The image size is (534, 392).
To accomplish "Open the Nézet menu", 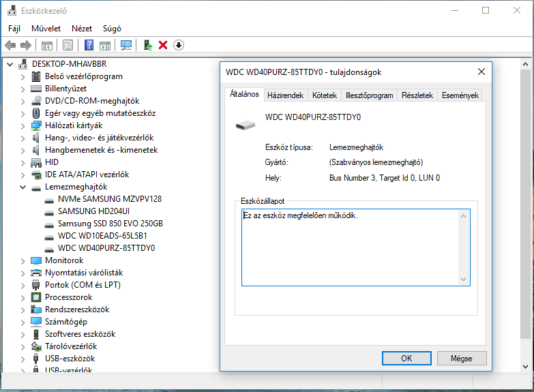I will click(x=82, y=29).
